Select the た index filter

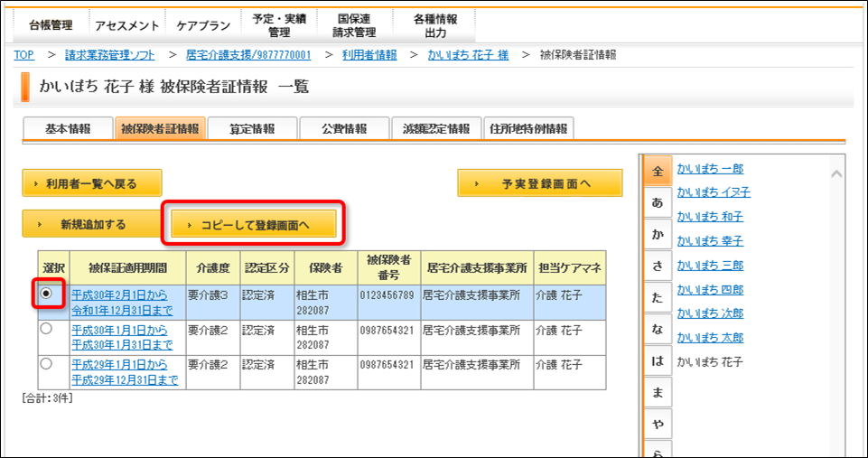tap(658, 297)
